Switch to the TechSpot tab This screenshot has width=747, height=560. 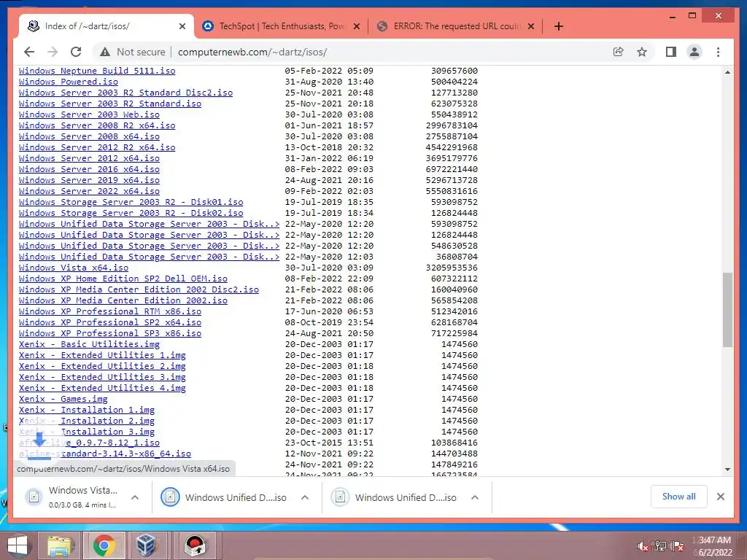[281, 26]
